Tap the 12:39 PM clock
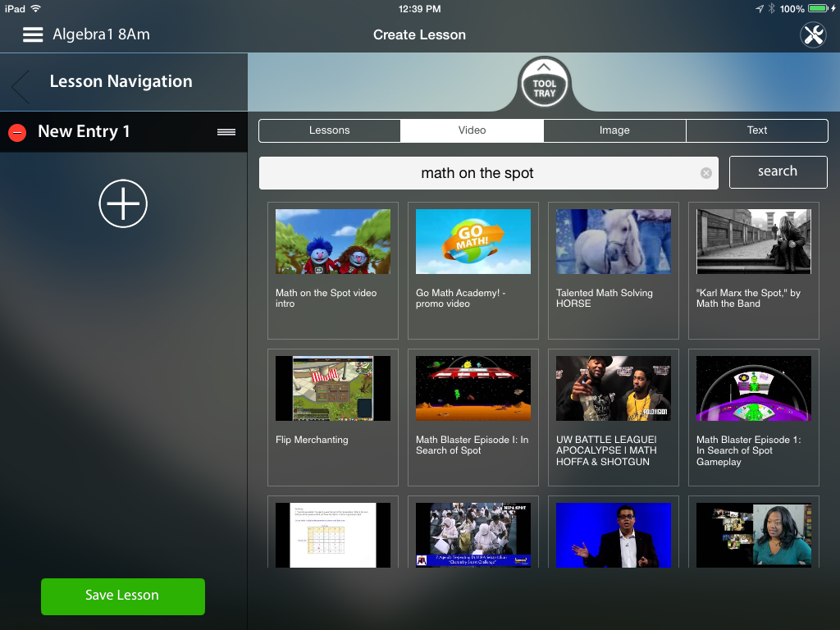Viewport: 840px width, 630px height. click(419, 8)
